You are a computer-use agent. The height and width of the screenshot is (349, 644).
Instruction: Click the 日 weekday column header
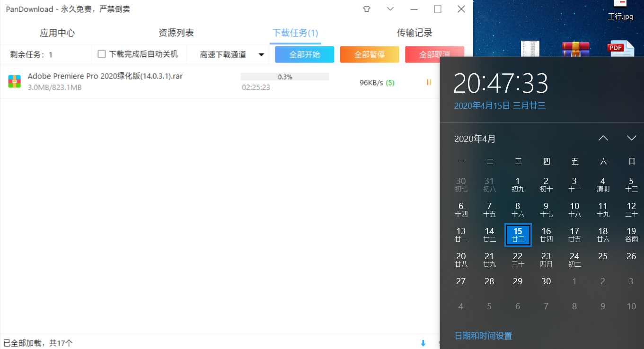point(631,162)
